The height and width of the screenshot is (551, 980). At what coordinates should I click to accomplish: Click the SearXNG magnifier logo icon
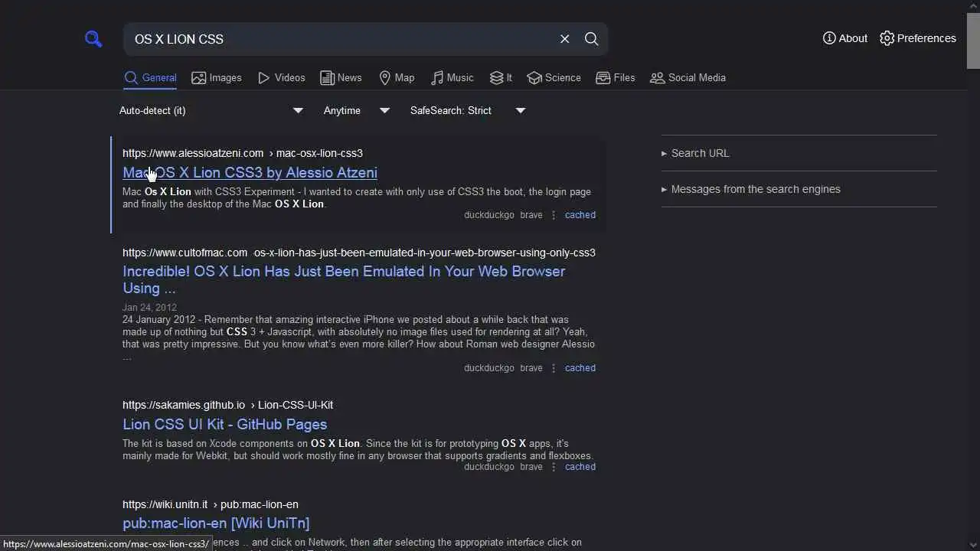(x=93, y=39)
